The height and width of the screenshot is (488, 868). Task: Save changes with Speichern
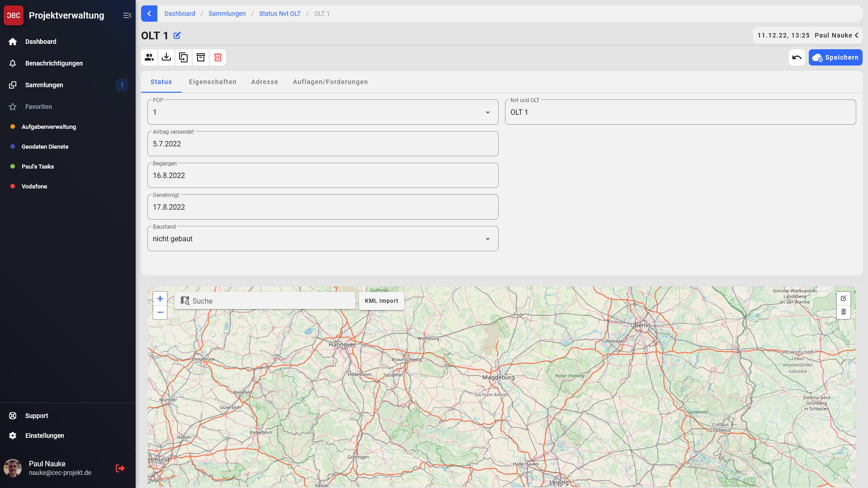pyautogui.click(x=835, y=57)
